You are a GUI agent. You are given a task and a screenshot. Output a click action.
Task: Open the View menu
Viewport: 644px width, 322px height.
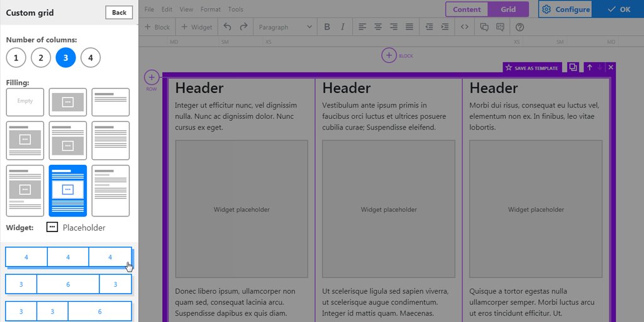186,9
